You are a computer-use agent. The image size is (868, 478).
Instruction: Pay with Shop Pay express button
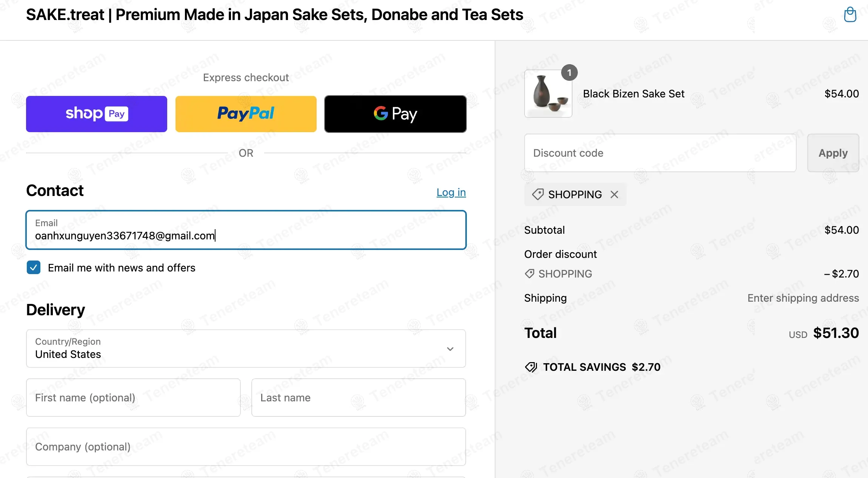point(97,114)
